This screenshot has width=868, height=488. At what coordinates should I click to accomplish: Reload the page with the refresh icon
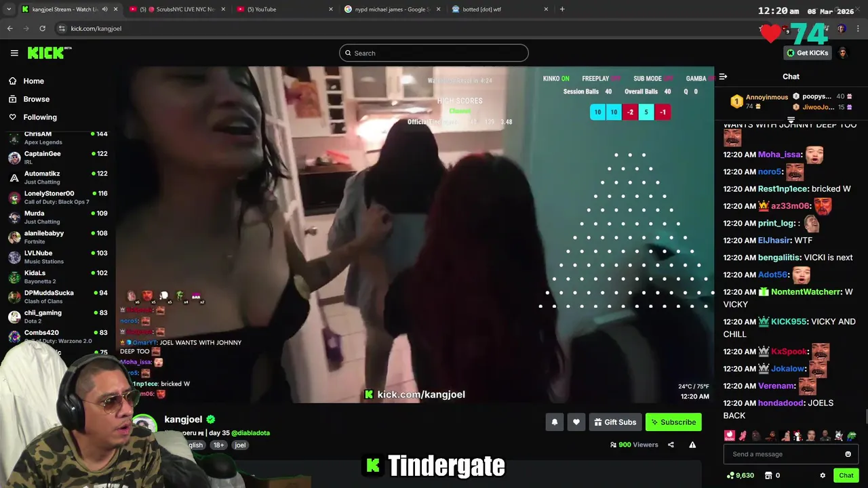point(42,28)
